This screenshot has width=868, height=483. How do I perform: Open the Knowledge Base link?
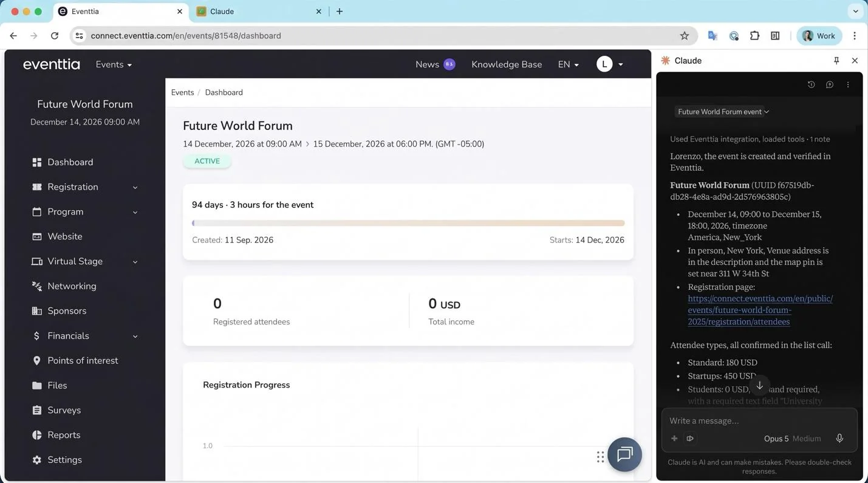tap(507, 64)
